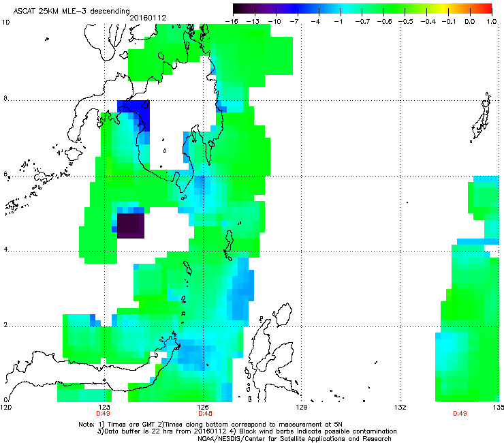Click the latitude axis label '8'

tap(5, 98)
